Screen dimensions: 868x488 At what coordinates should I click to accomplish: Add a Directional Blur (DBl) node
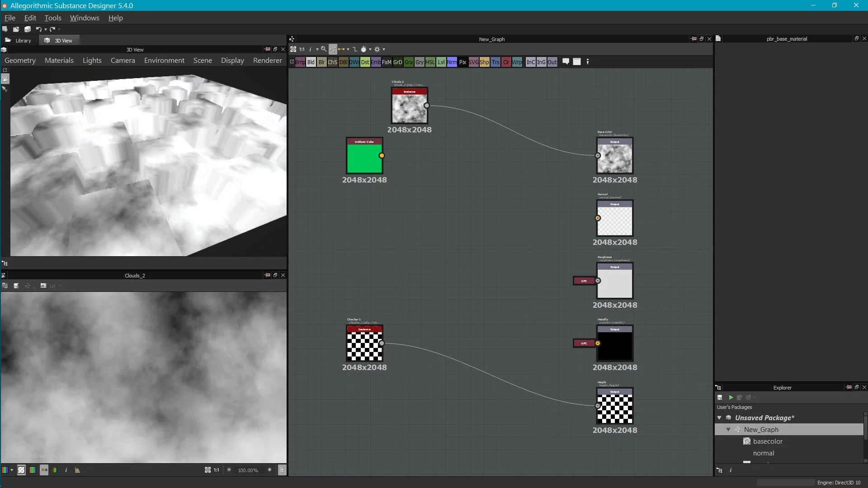(x=344, y=62)
